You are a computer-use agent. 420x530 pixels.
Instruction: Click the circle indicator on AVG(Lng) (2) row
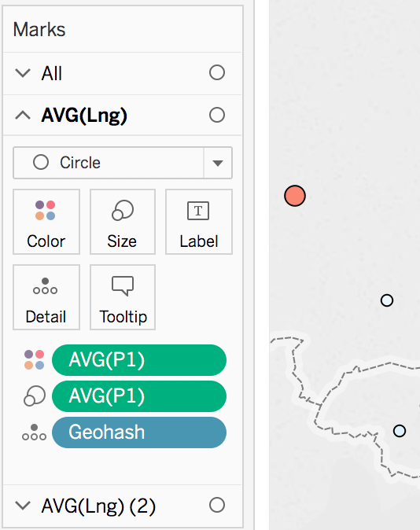pos(217,505)
